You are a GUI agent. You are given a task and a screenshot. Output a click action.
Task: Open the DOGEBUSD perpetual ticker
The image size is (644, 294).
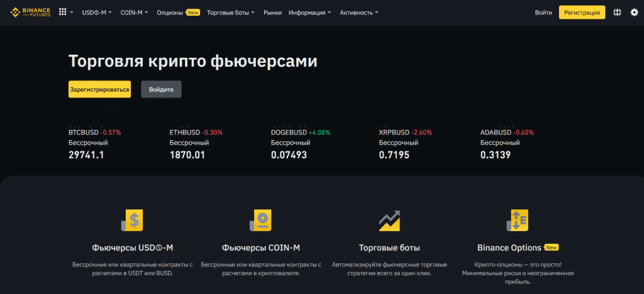301,143
